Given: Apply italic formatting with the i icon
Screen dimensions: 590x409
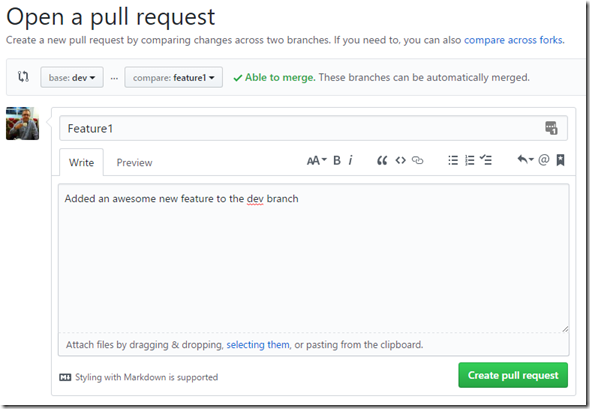Looking at the screenshot, I should tap(350, 161).
